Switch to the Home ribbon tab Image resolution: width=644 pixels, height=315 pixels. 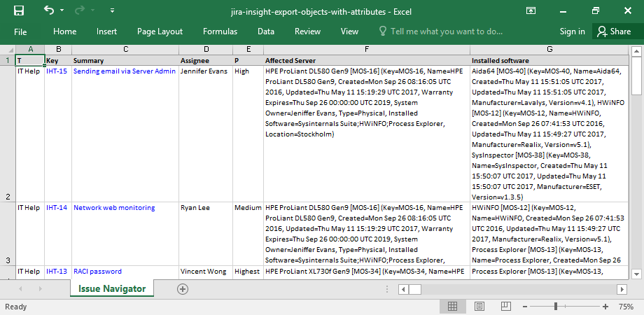coord(64,31)
